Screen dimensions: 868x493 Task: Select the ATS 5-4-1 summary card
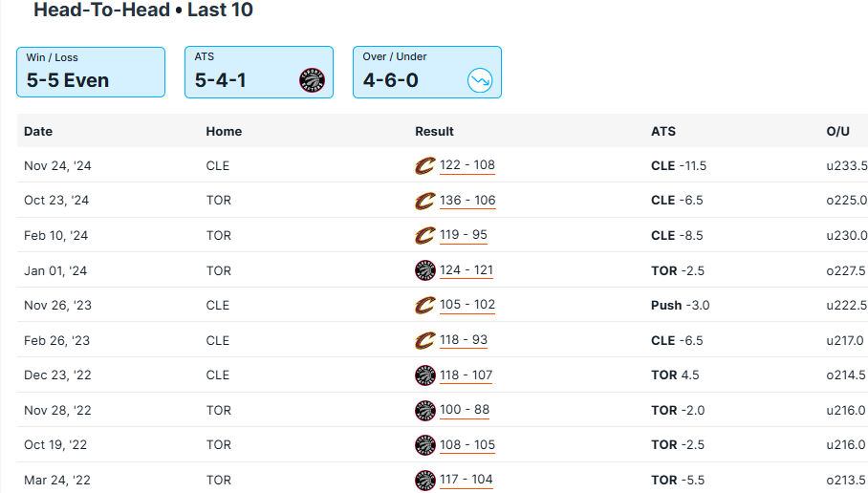[258, 73]
